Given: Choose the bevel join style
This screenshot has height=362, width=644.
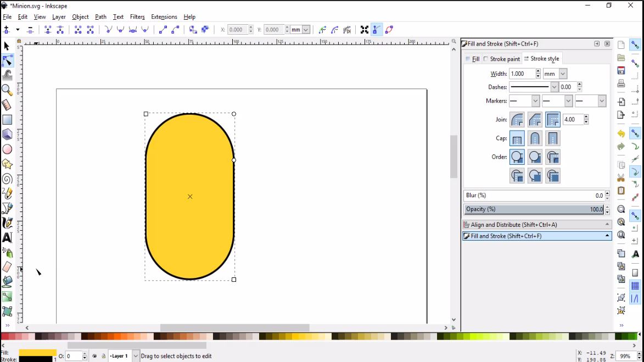Looking at the screenshot, I should (x=535, y=120).
